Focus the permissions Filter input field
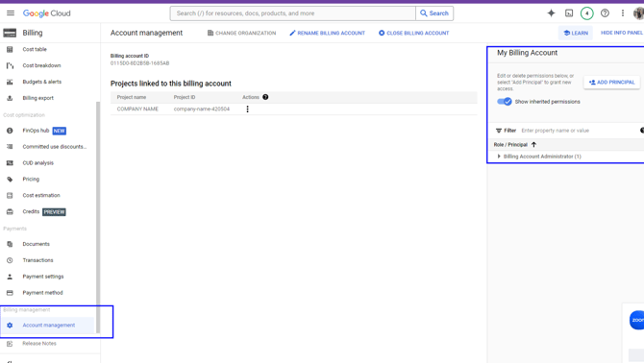644x363 pixels. (579, 131)
